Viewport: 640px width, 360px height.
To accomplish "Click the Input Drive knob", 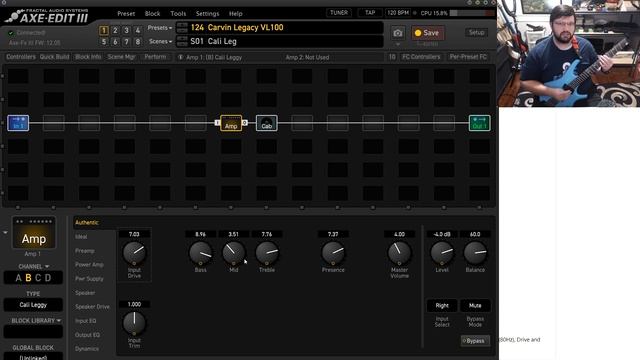I will 134,253.
